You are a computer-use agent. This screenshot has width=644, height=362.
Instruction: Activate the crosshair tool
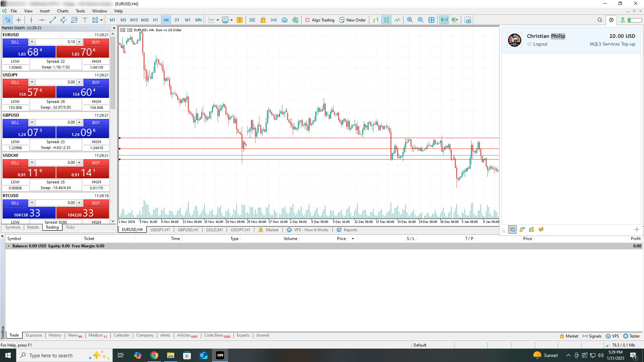point(18,20)
